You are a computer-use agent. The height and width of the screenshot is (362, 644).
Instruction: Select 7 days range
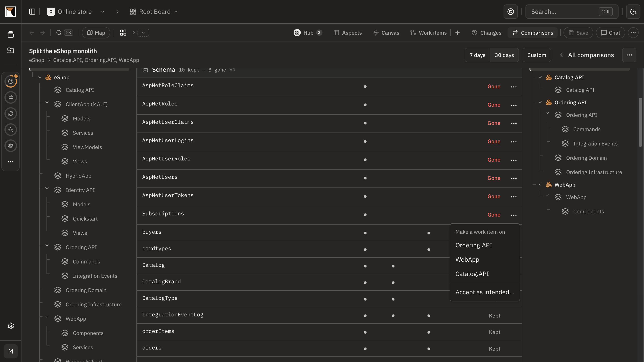click(x=477, y=55)
